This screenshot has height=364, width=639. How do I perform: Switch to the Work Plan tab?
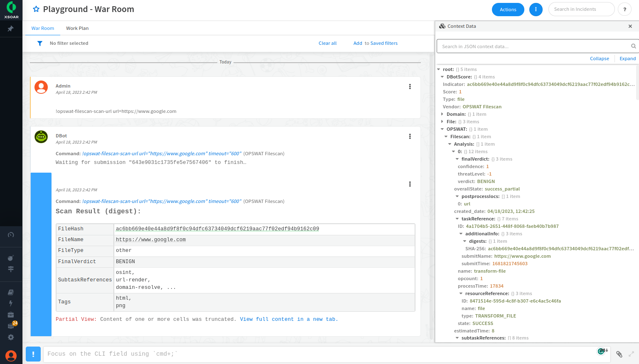[x=77, y=28]
